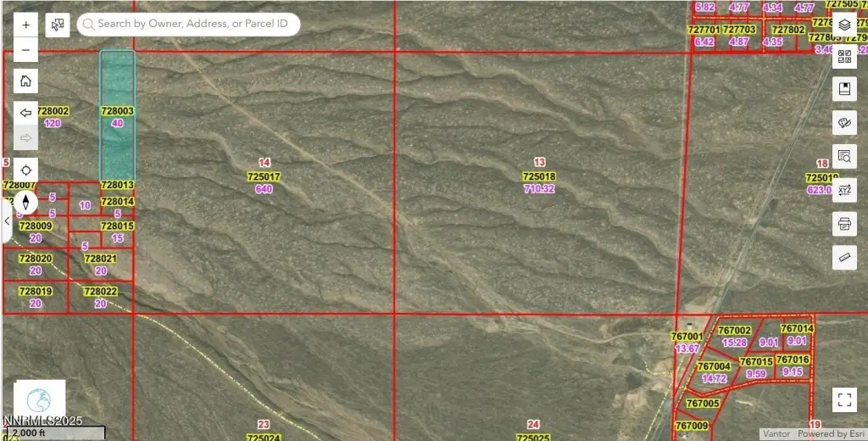The image size is (868, 441).
Task: Zoom in on the map
Action: coord(26,25)
